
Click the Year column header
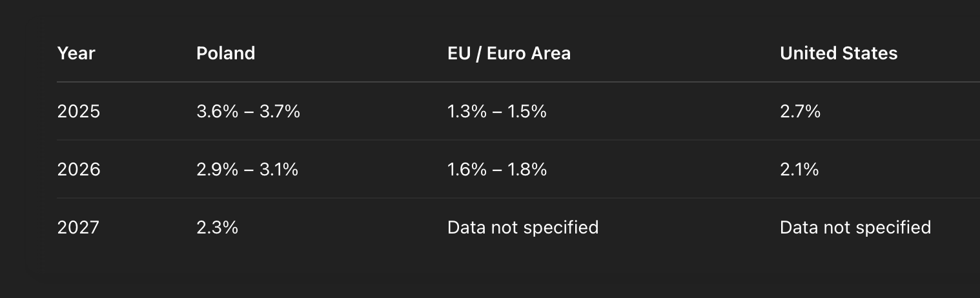point(76,54)
